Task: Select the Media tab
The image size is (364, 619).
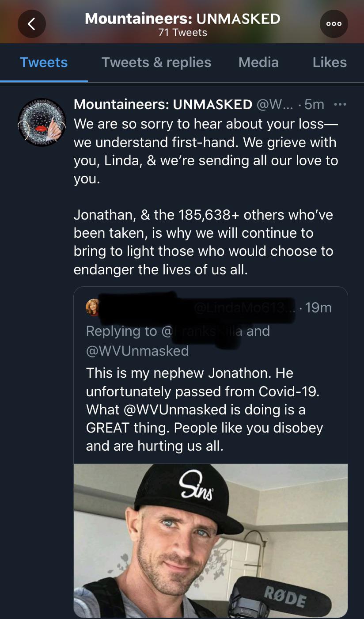Action: [x=258, y=62]
